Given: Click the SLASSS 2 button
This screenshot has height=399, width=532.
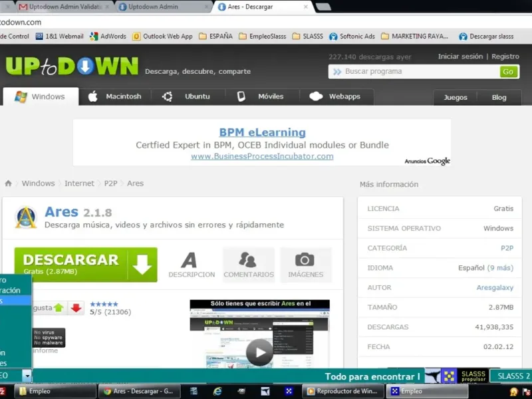Looking at the screenshot, I should (511, 376).
